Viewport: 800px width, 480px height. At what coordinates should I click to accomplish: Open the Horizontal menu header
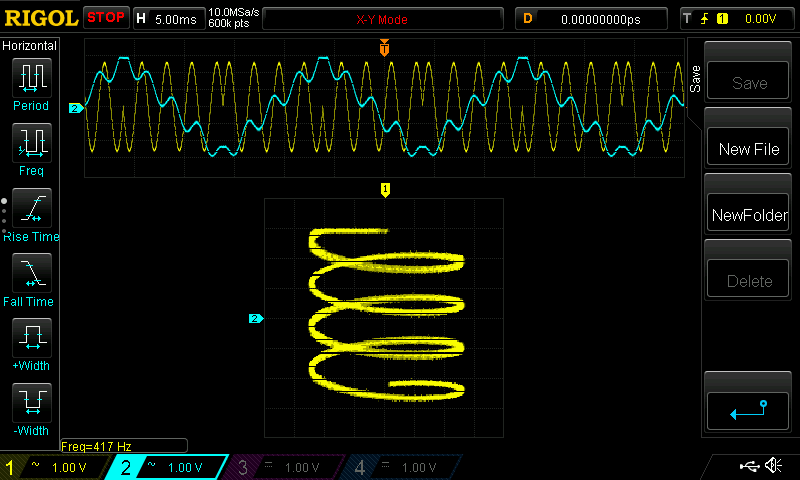pos(31,46)
